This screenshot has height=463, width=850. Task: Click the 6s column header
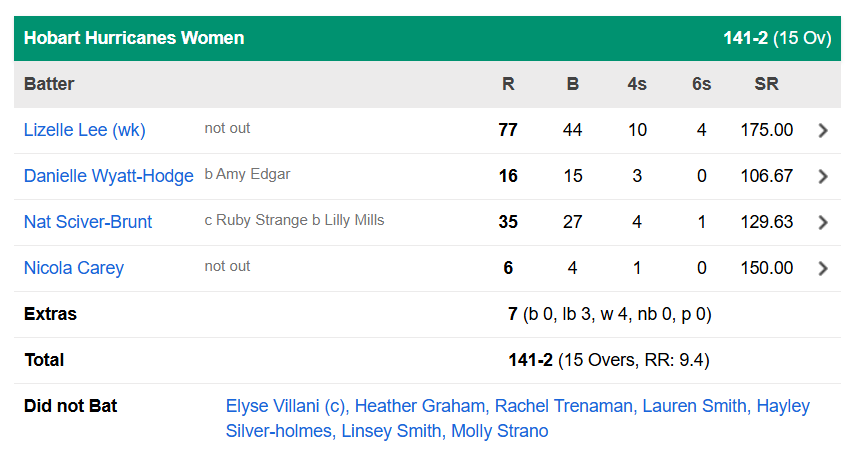(x=701, y=84)
